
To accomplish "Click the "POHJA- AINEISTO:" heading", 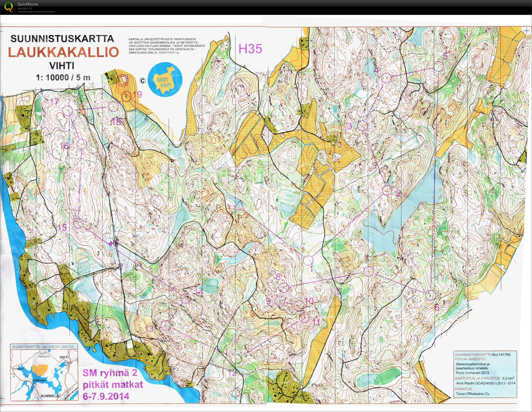I will [x=470, y=359].
